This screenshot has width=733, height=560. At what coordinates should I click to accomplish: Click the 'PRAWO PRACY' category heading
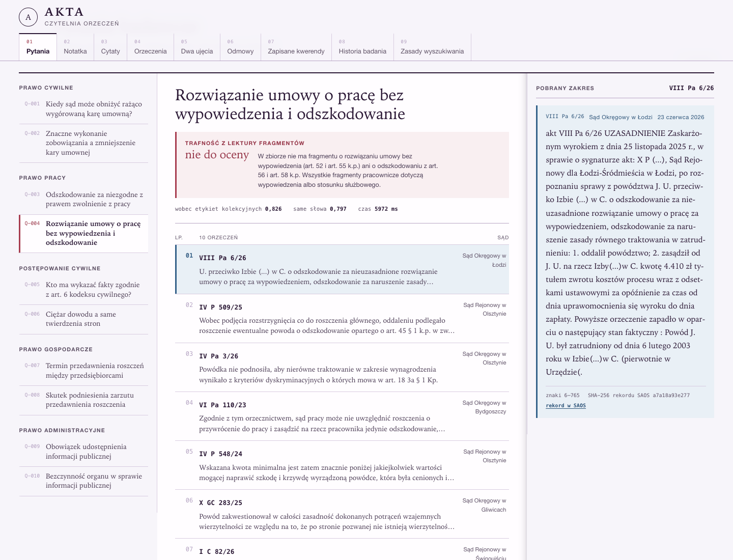pos(42,178)
